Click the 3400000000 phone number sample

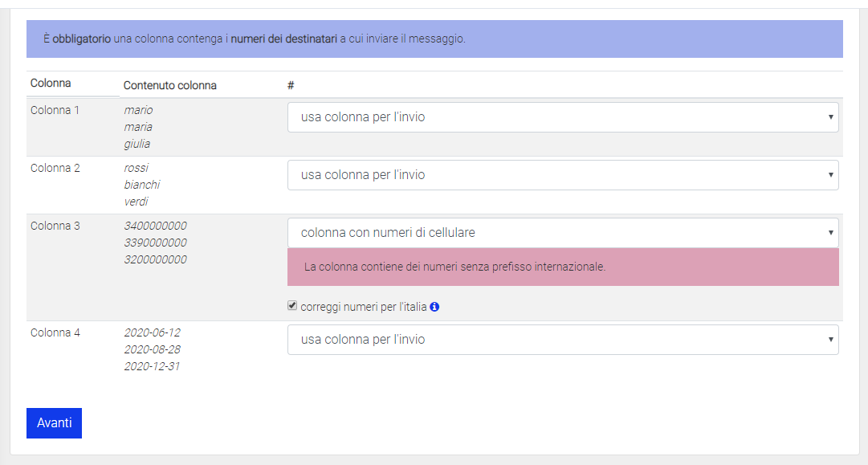click(x=155, y=226)
